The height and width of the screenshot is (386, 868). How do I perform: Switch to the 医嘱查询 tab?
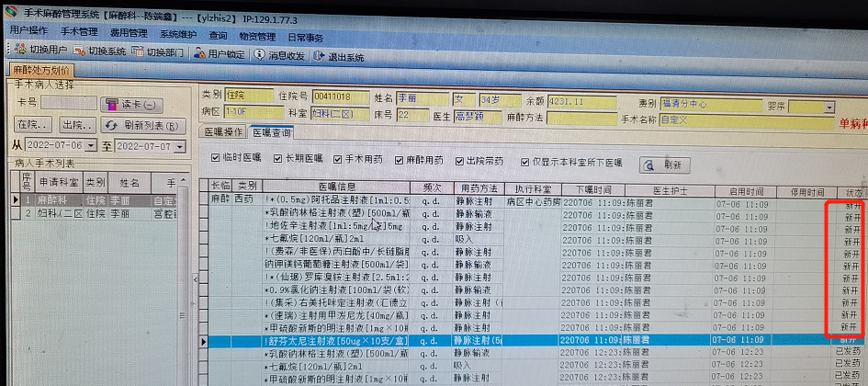(x=271, y=133)
